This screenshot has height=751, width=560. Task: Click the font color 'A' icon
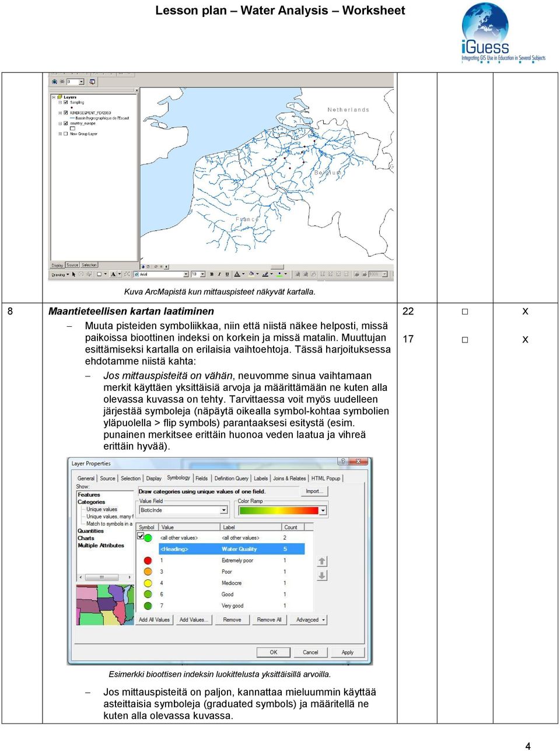[237, 274]
